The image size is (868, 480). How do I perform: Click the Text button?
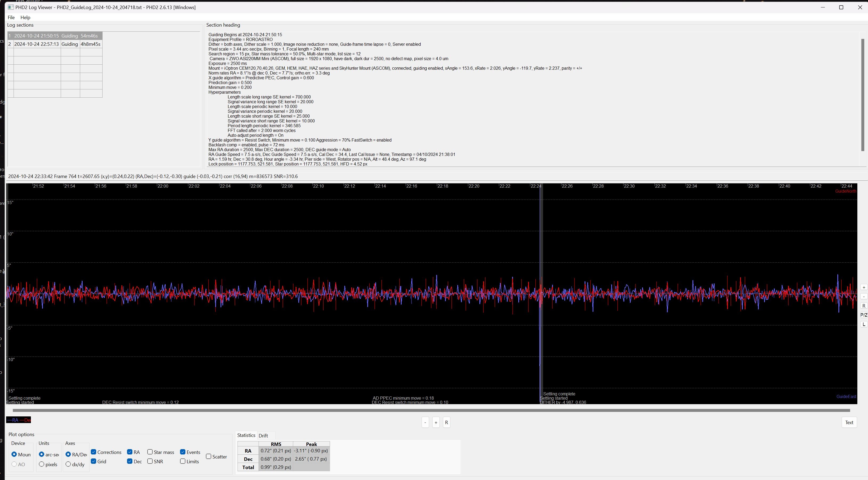(849, 423)
